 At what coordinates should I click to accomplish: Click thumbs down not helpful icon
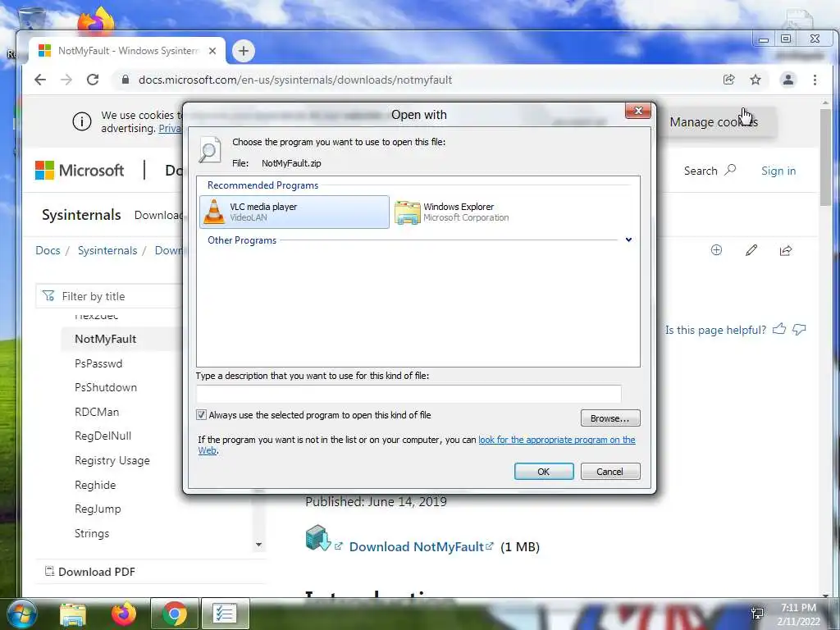799,330
